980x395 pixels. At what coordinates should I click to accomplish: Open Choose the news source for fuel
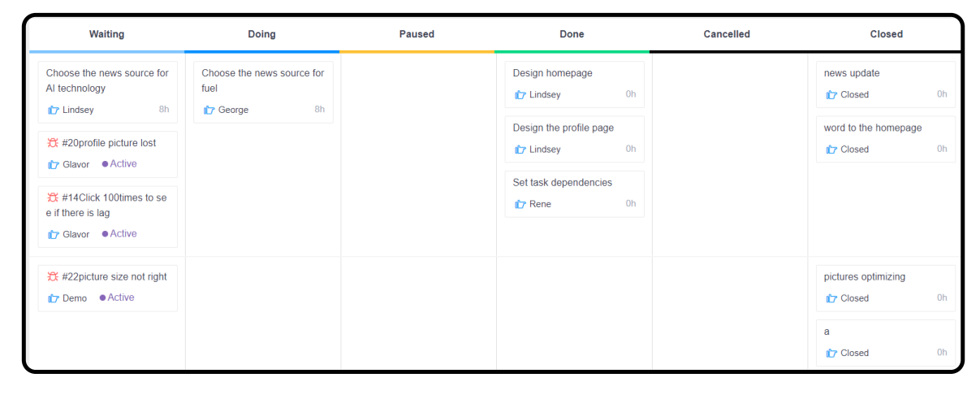click(x=262, y=80)
